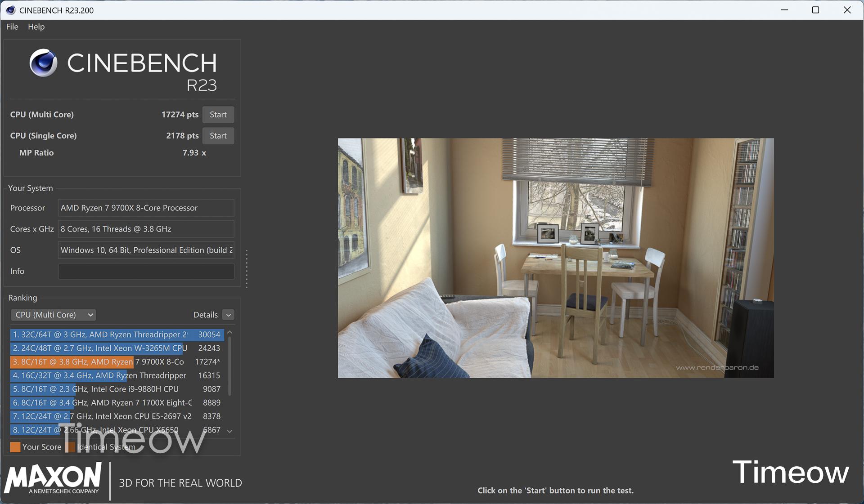Start the CPU Single Core test

(218, 136)
